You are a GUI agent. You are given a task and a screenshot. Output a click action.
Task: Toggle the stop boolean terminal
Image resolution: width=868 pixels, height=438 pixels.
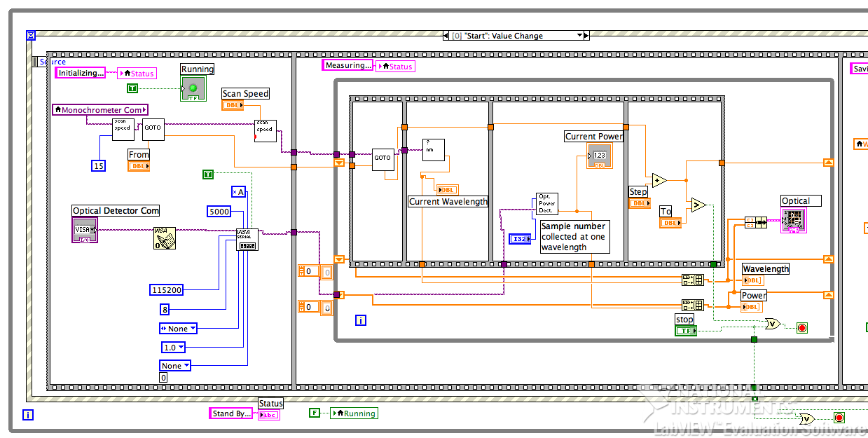click(x=685, y=330)
